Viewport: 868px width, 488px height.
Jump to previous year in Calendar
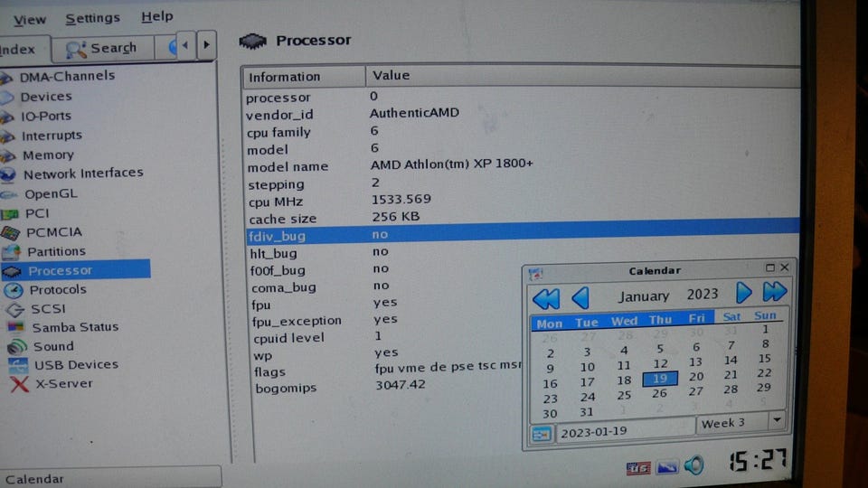click(x=546, y=299)
